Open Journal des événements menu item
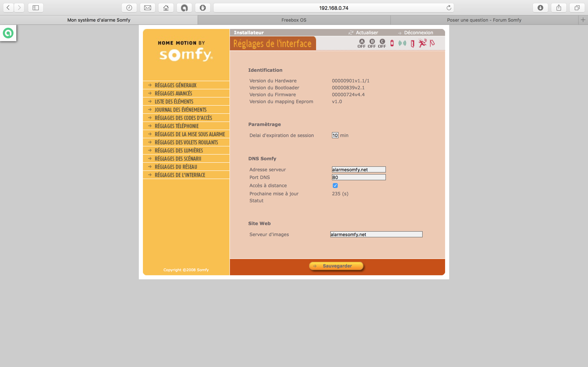 (180, 110)
